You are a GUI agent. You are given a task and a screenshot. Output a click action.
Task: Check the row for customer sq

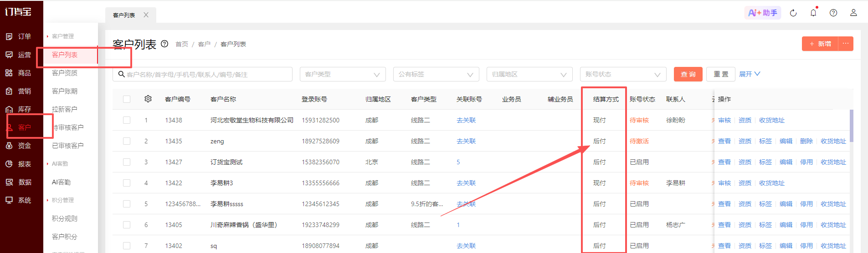pos(127,246)
